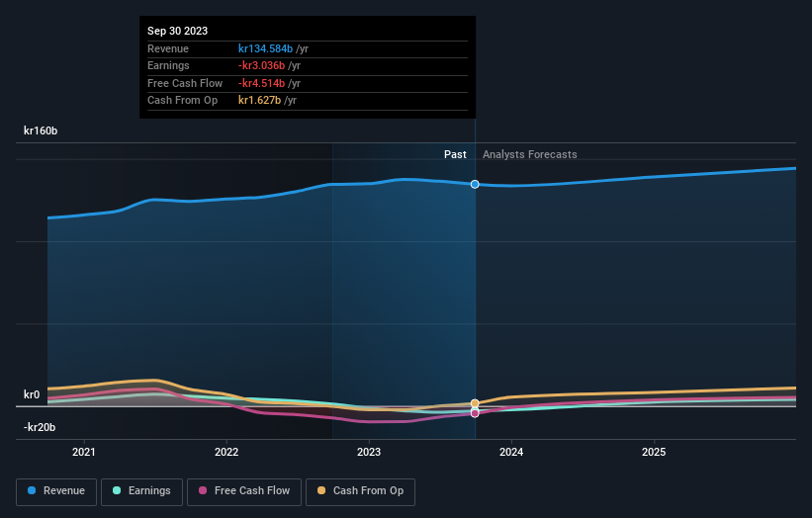Click the 2021 x-axis label
The height and width of the screenshot is (518, 812).
(x=84, y=452)
